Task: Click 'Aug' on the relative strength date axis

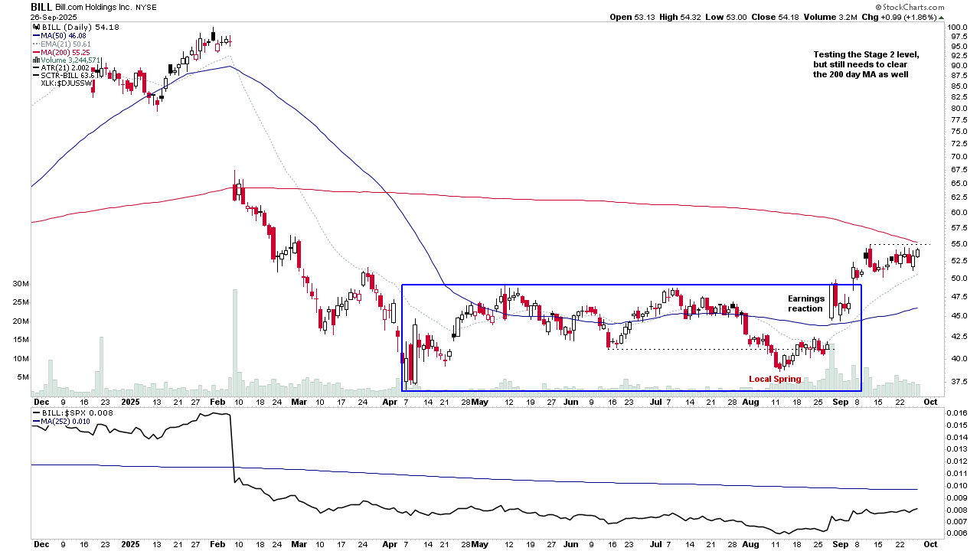Action: tap(752, 544)
